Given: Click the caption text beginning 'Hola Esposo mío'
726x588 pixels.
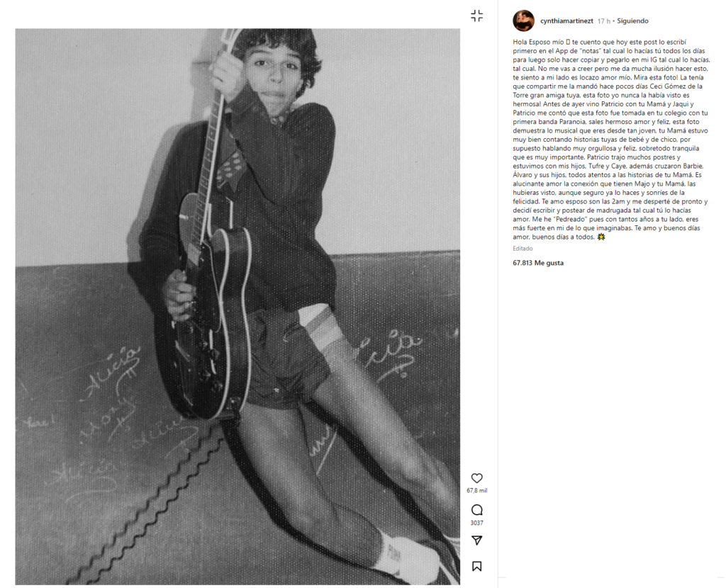Looking at the screenshot, I should coord(610,140).
